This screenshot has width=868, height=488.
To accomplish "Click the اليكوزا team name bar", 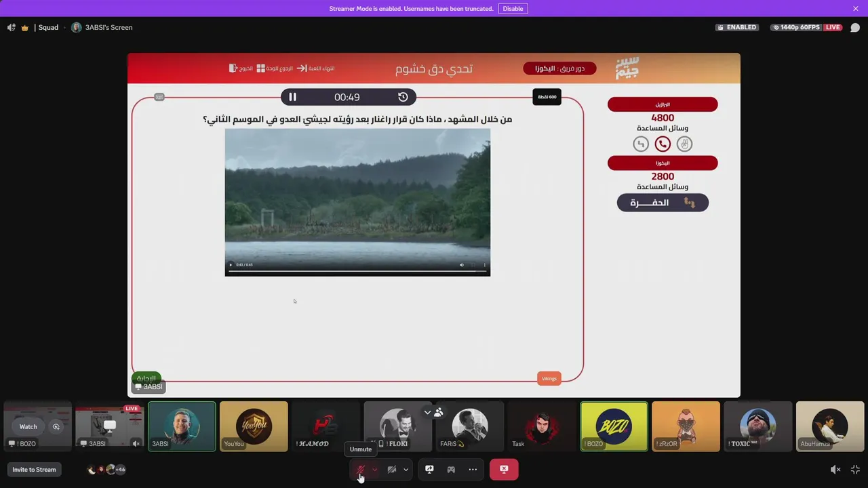I will pyautogui.click(x=663, y=163).
